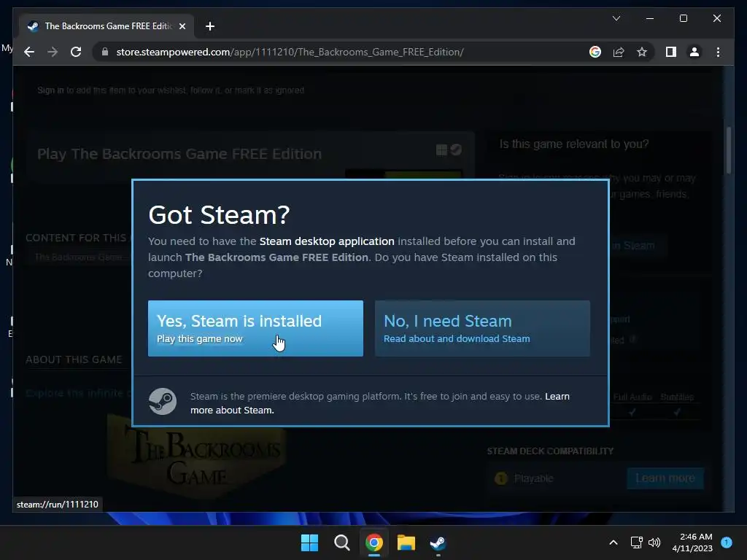Open the Chrome three-dot menu
Viewport: 747px width, 560px height.
718,52
